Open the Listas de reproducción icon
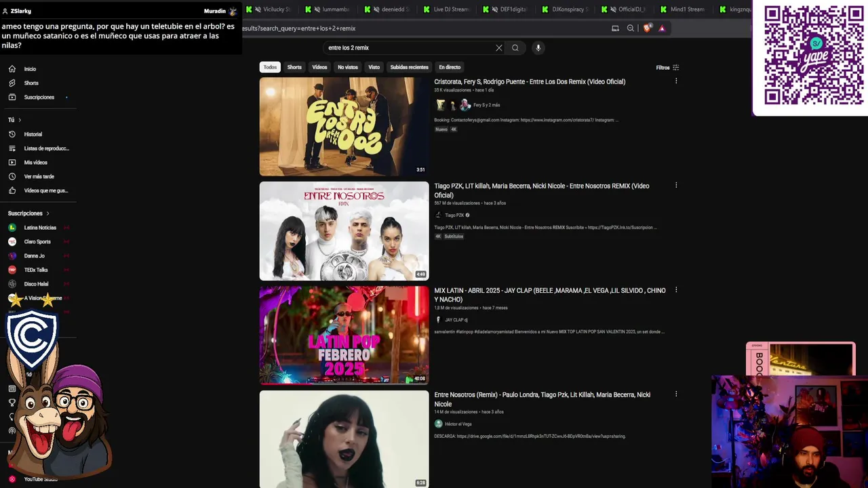The width and height of the screenshot is (868, 488). [12, 148]
